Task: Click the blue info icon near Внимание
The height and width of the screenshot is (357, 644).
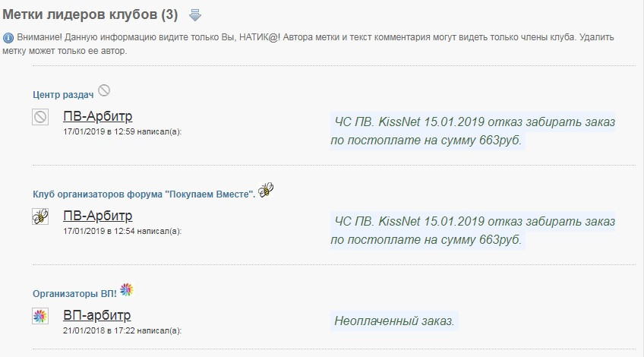Action: 8,38
